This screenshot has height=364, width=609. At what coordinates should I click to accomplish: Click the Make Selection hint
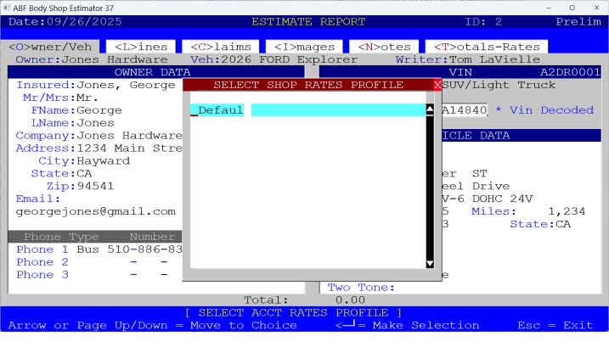(407, 325)
